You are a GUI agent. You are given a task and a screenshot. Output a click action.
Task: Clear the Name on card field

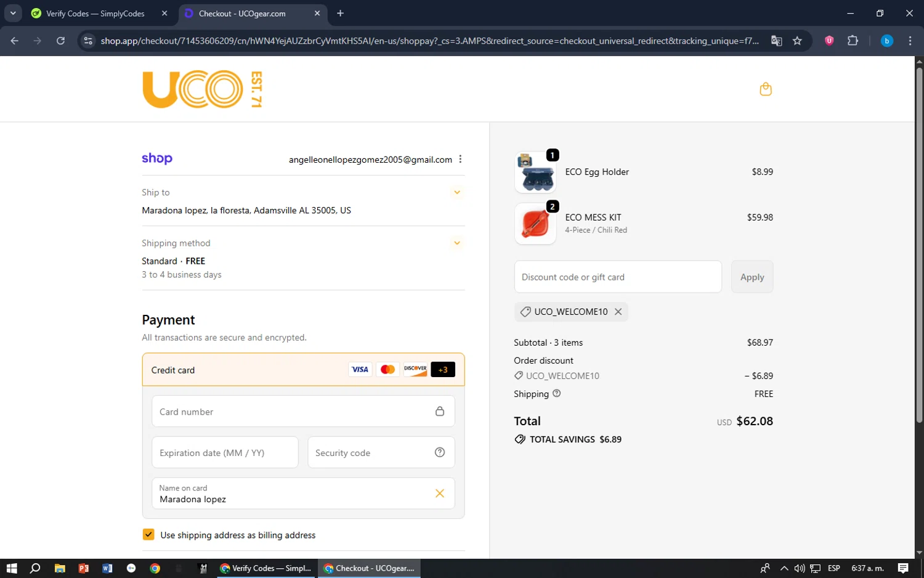coord(440,493)
